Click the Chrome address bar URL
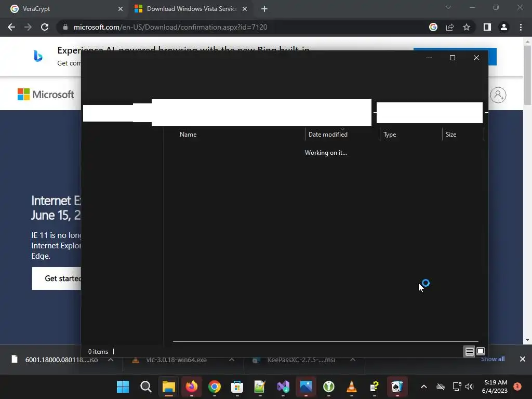Screen dimensions: 532x399 pyautogui.click(x=170, y=27)
